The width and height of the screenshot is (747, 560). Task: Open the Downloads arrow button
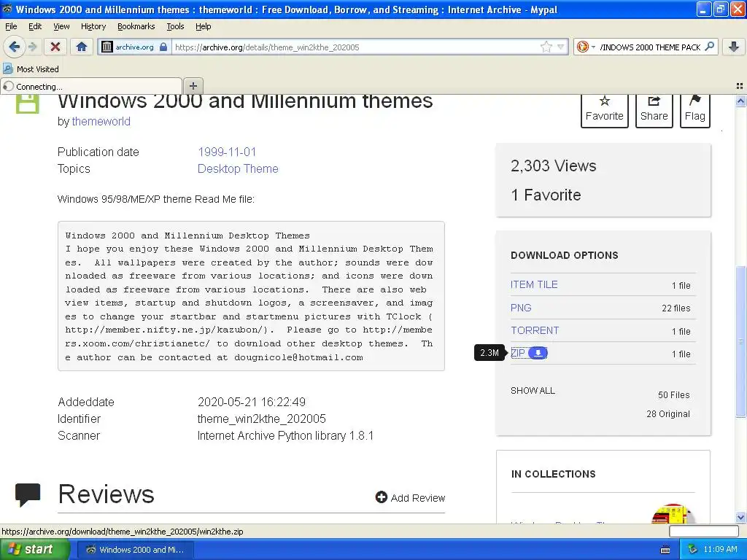[x=734, y=47]
